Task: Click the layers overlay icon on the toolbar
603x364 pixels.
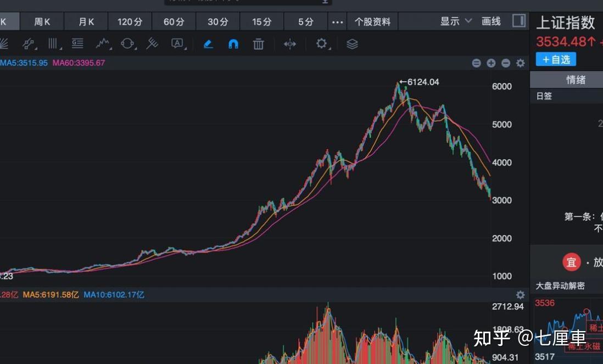Action: pos(351,44)
